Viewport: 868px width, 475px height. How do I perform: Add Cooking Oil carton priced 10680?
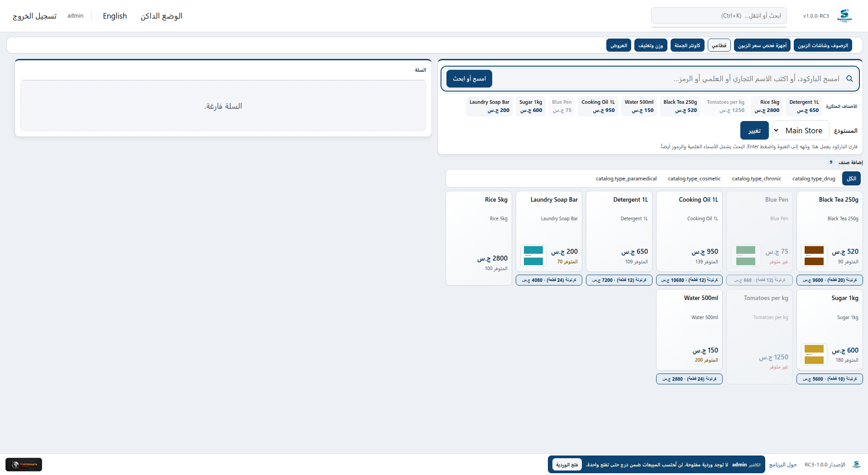[689, 280]
